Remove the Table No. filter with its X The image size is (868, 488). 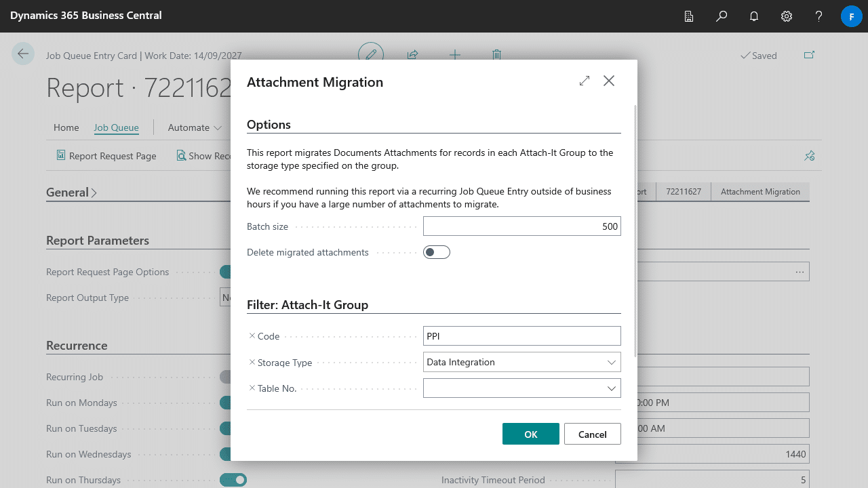[252, 388]
